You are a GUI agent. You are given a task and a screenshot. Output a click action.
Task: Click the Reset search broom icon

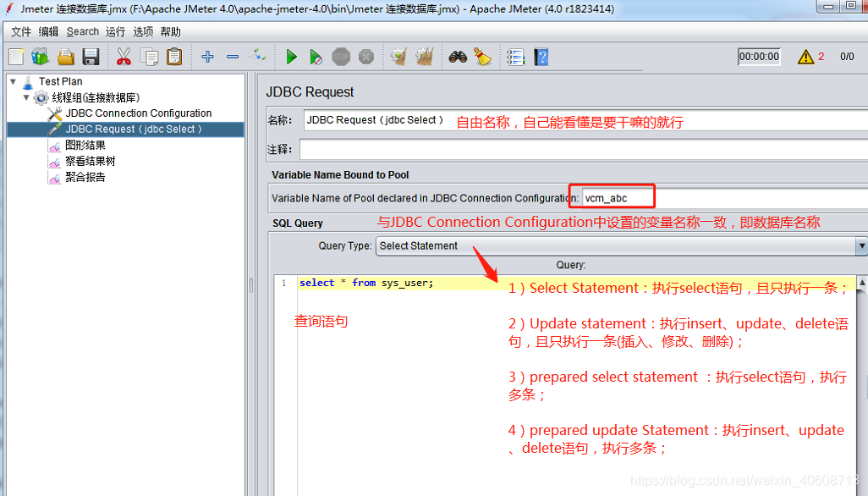pyautogui.click(x=483, y=57)
